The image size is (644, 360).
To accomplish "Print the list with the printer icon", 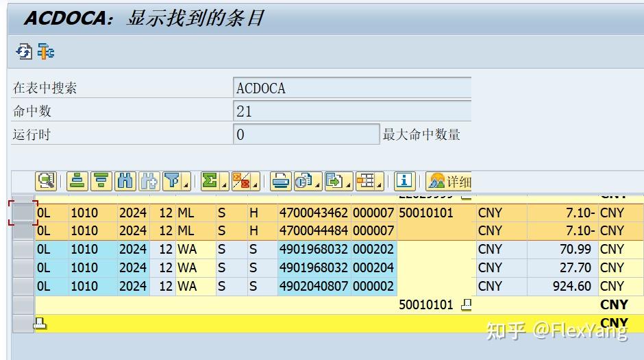I will coord(280,181).
